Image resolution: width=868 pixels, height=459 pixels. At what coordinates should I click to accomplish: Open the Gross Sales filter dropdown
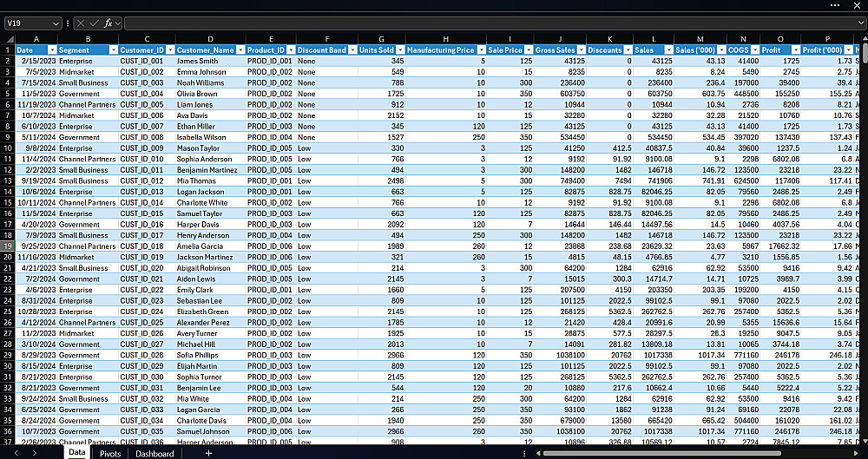pyautogui.click(x=582, y=49)
